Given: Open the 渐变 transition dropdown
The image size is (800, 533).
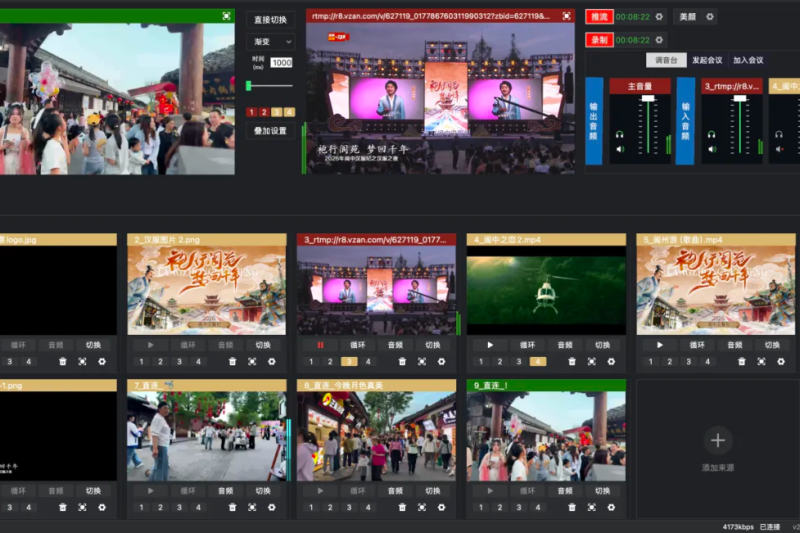Looking at the screenshot, I should [x=270, y=42].
